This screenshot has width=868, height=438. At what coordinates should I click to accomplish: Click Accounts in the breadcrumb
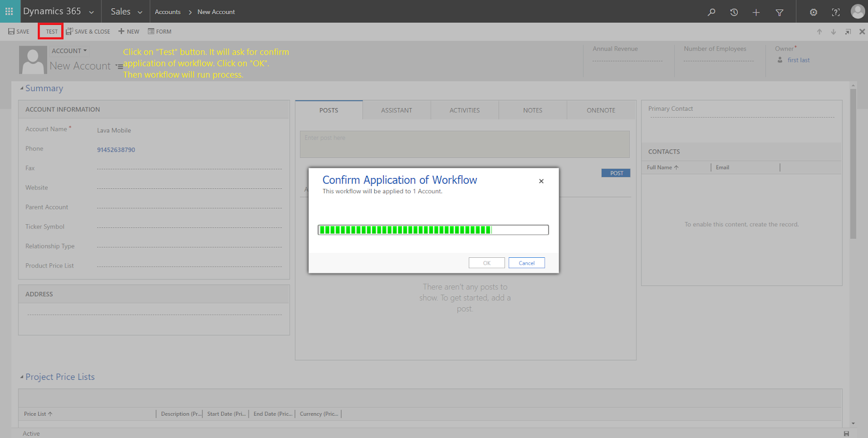point(168,12)
